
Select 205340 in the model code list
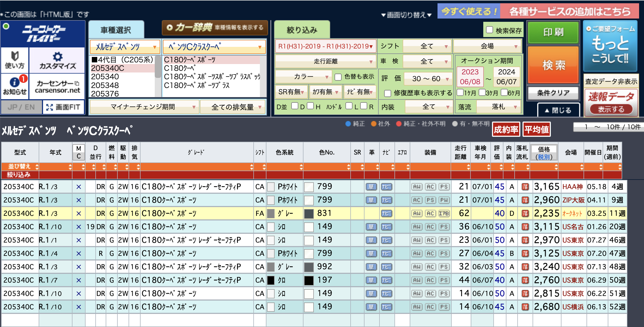click(x=105, y=77)
